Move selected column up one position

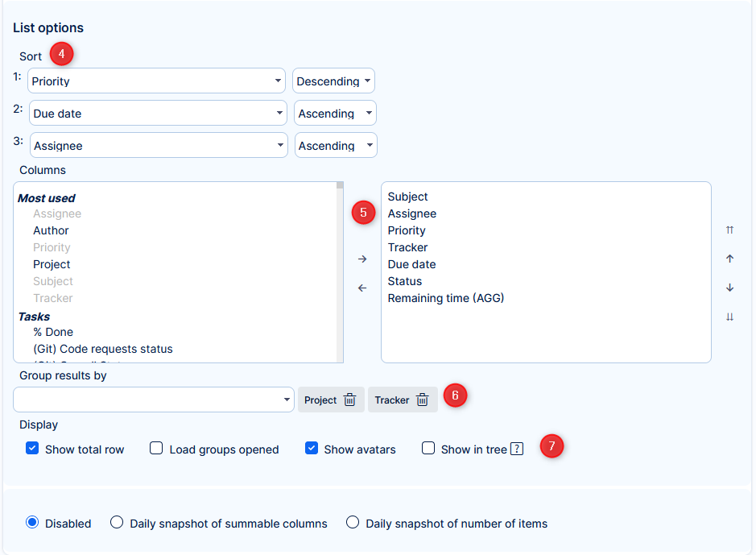point(729,259)
